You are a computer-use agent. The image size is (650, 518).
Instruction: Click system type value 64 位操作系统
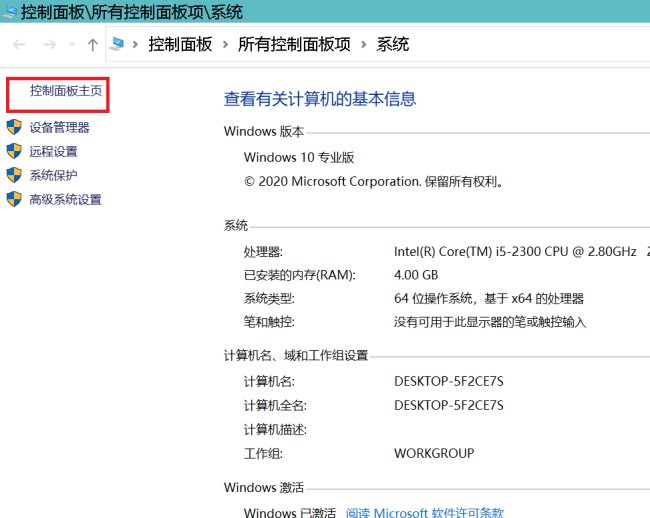(489, 298)
